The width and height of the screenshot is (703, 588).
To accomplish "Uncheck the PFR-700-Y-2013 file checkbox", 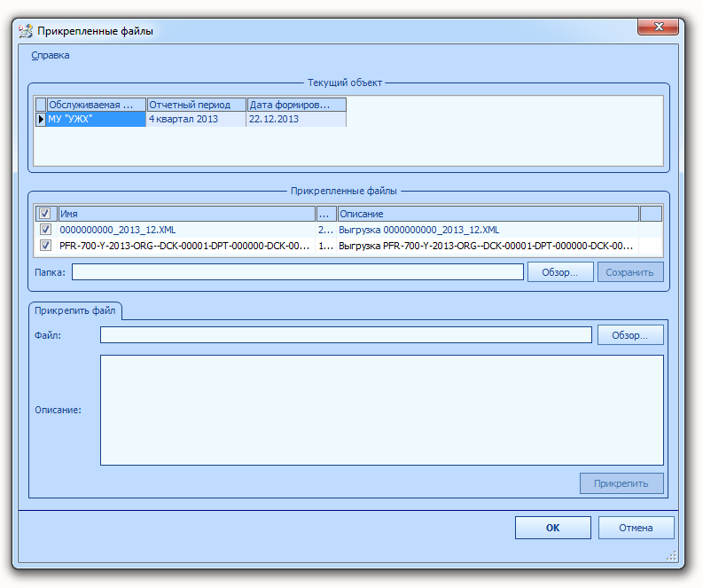I will point(45,246).
